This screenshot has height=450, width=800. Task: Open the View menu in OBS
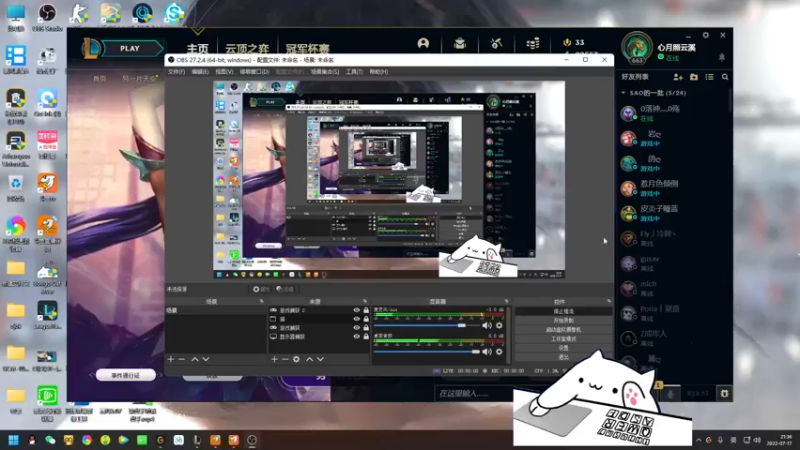click(x=224, y=72)
